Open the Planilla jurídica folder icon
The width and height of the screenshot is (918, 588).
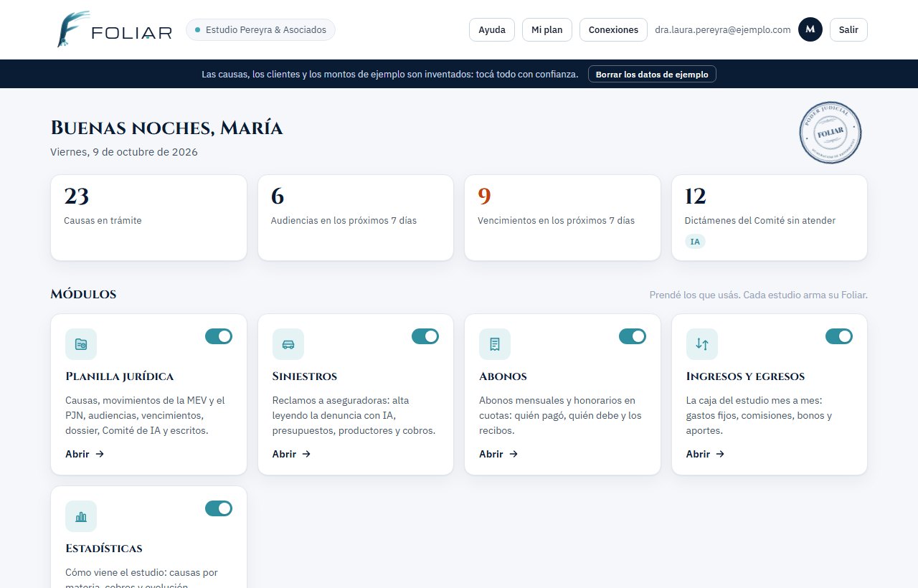point(81,344)
